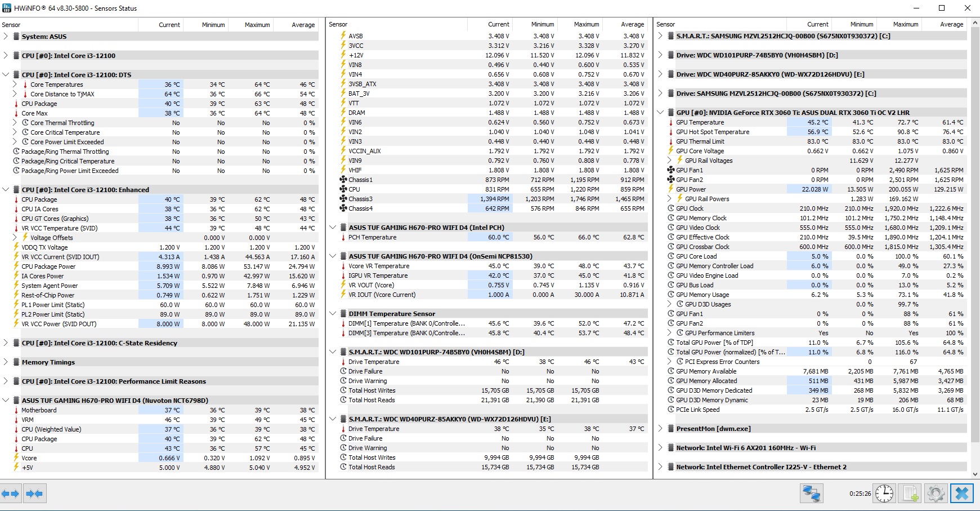Viewport: 980px width, 511px height.
Task: Start logging with the sheet-plus icon
Action: (910, 494)
